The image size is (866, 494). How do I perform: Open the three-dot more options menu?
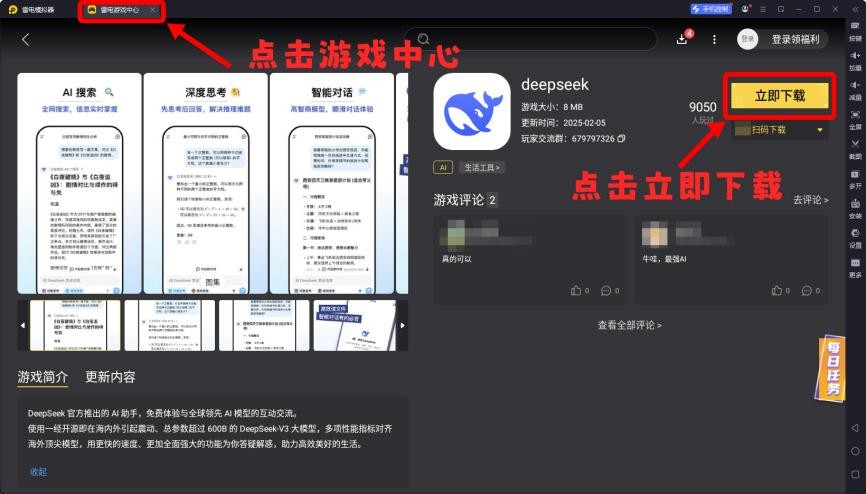click(714, 39)
